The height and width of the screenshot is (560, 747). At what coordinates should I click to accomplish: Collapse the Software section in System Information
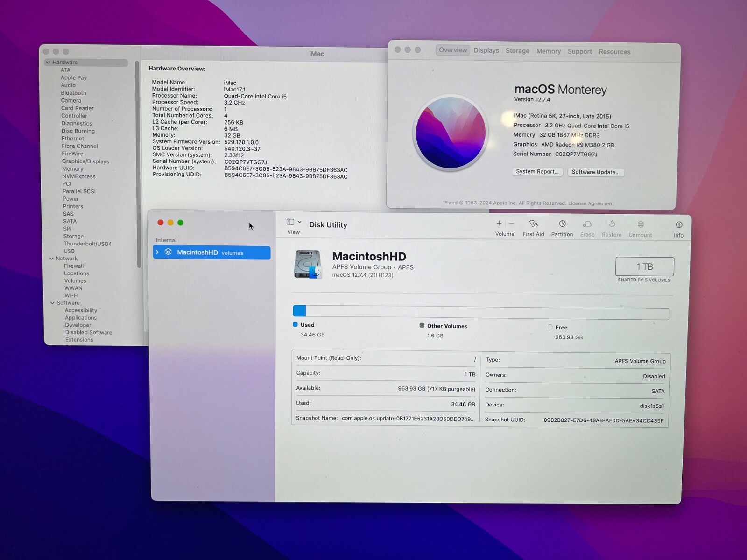click(52, 303)
